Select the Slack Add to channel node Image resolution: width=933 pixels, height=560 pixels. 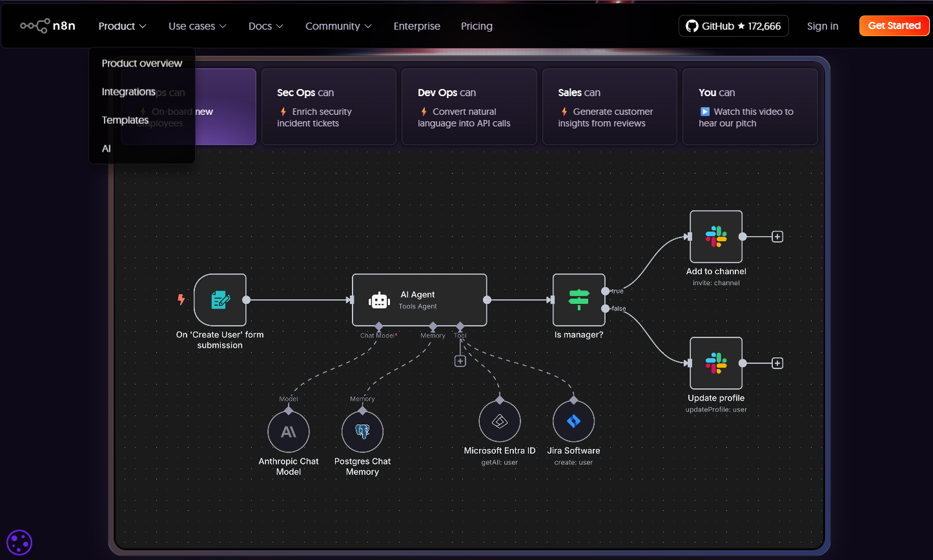(716, 237)
